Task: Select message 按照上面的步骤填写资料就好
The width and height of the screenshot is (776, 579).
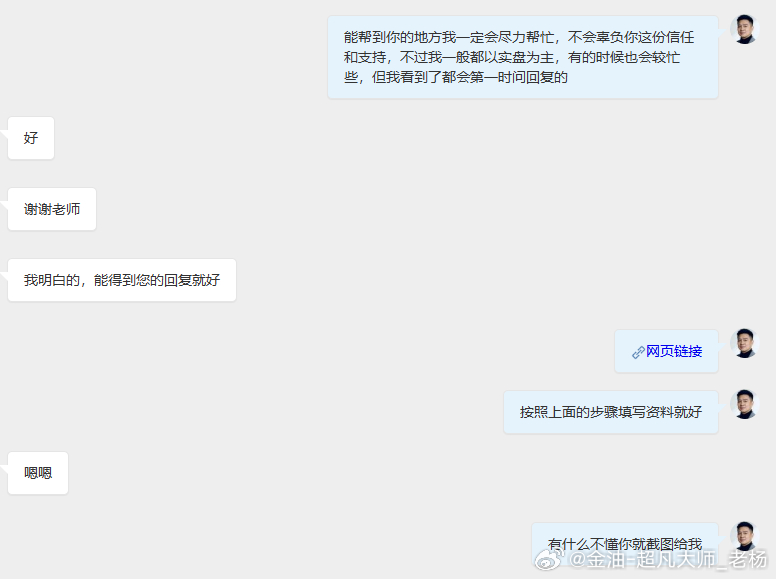Action: point(611,412)
